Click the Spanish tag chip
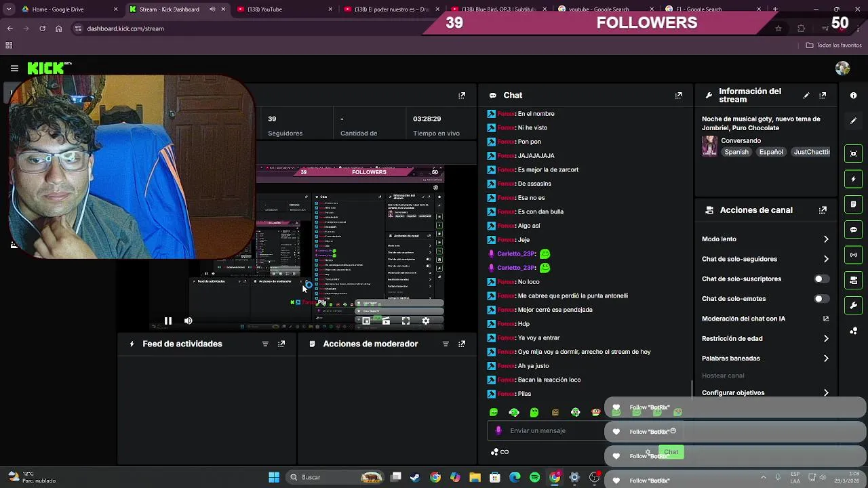The height and width of the screenshot is (488, 868). click(736, 152)
